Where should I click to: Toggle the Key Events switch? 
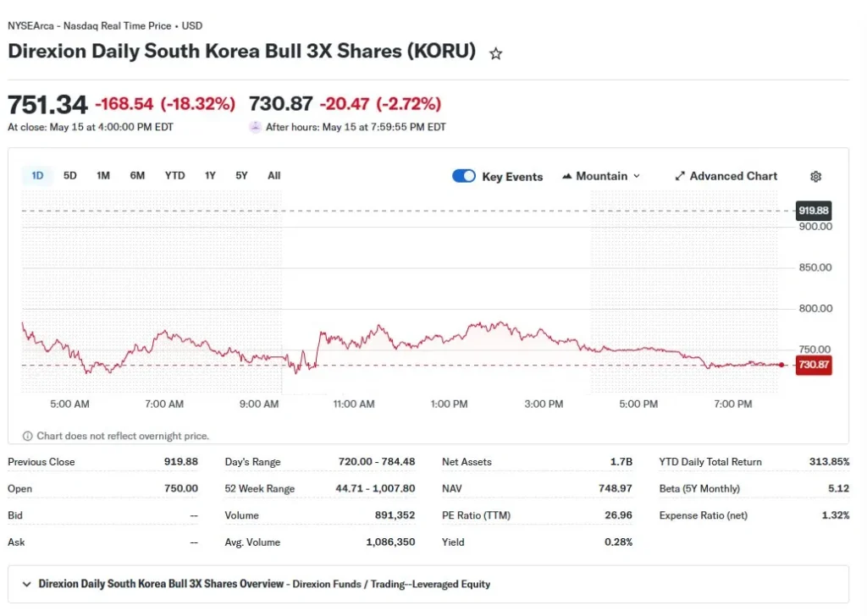[463, 176]
